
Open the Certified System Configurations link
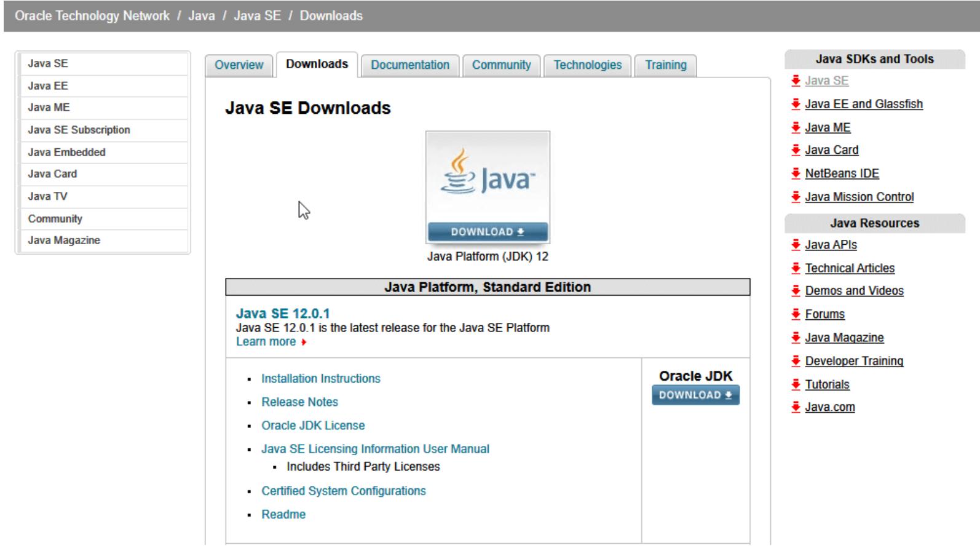click(344, 491)
